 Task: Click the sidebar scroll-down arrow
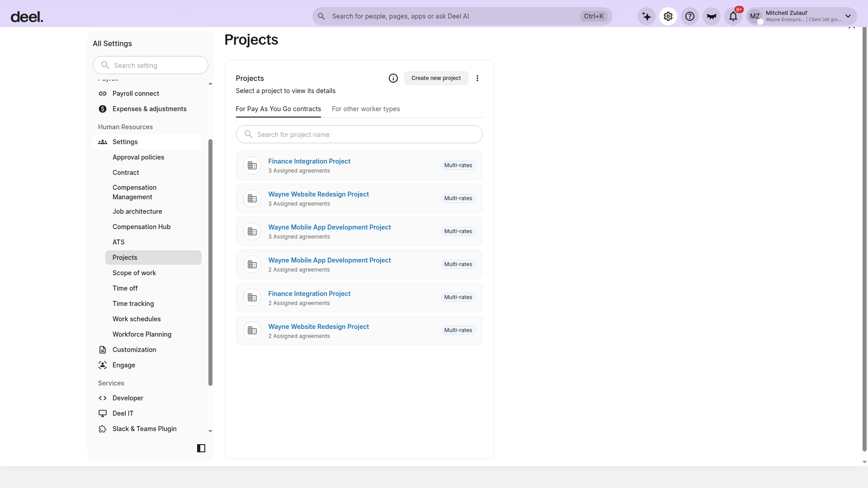(x=210, y=432)
